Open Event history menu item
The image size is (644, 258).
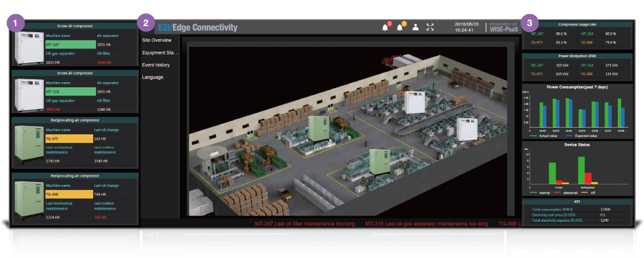click(x=156, y=65)
